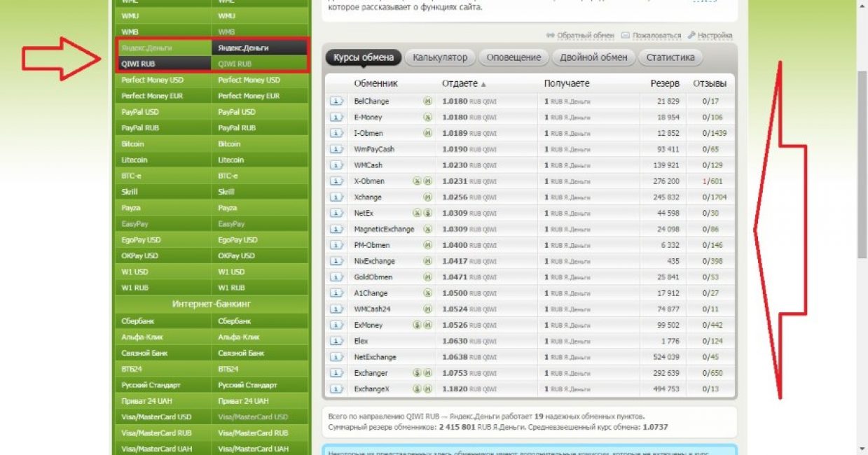Viewport: 868px width, 455px height.
Task: Switch to the Калькулятор tab
Action: (440, 57)
